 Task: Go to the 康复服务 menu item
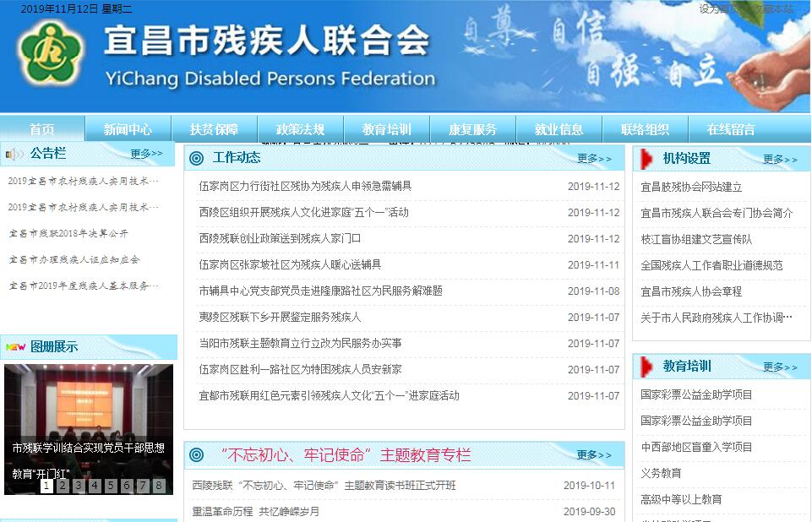click(472, 129)
